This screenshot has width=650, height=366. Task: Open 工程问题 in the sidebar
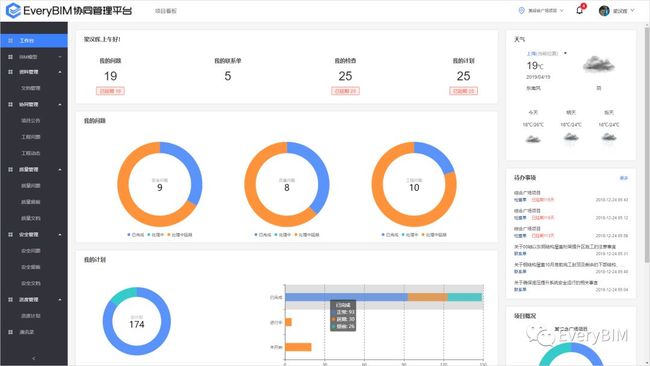[31, 137]
